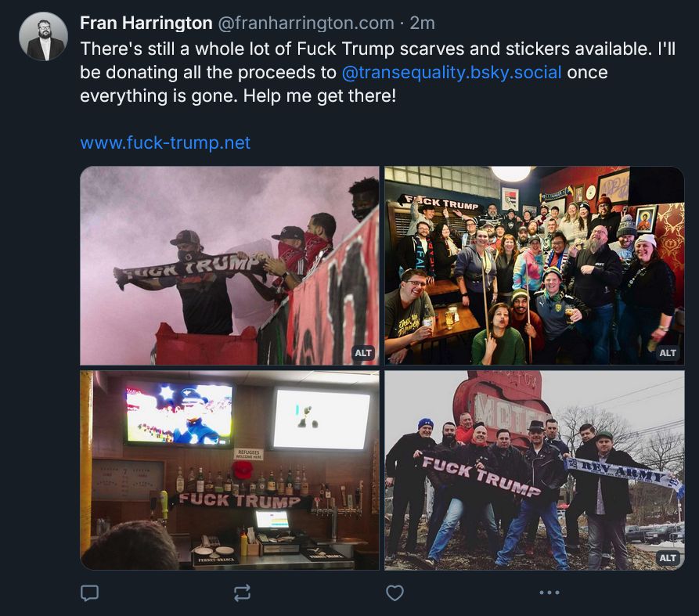The width and height of the screenshot is (699, 616).
Task: Follow the @transequality.bsky.social mention
Action: tap(452, 72)
